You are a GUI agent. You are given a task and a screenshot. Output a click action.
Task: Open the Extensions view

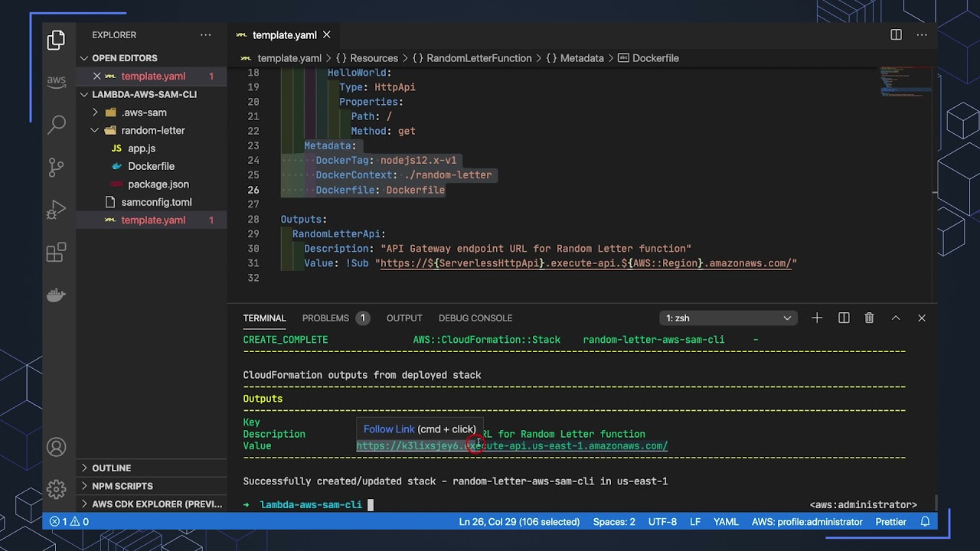click(x=56, y=253)
